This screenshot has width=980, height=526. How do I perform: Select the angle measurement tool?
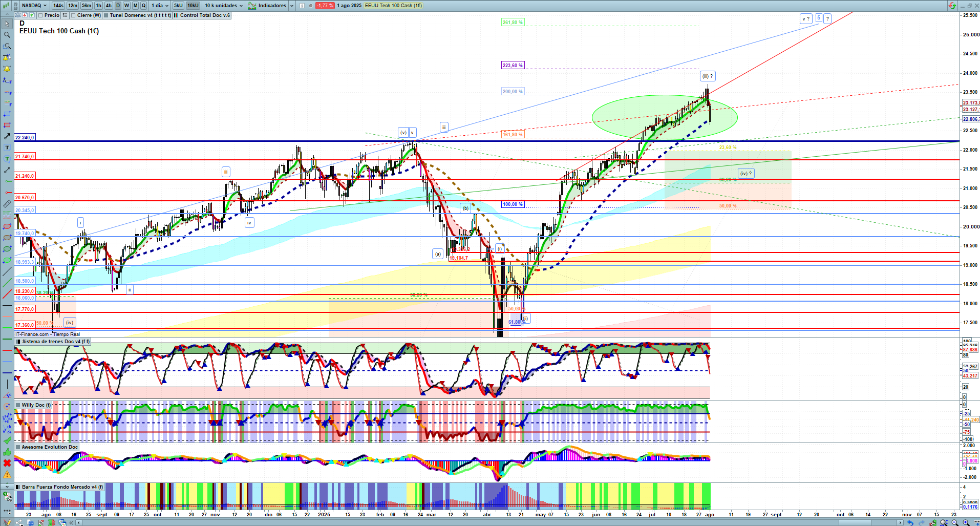(x=7, y=395)
